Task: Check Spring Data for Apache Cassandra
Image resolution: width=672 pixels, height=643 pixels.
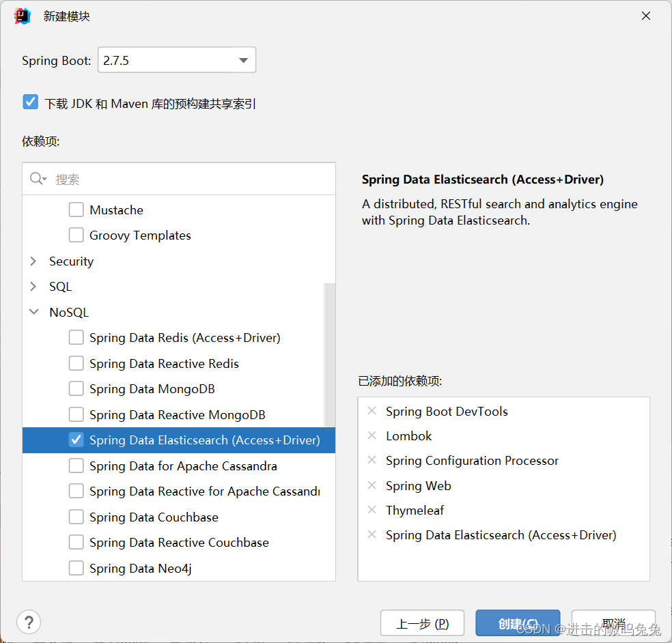Action: (x=76, y=466)
